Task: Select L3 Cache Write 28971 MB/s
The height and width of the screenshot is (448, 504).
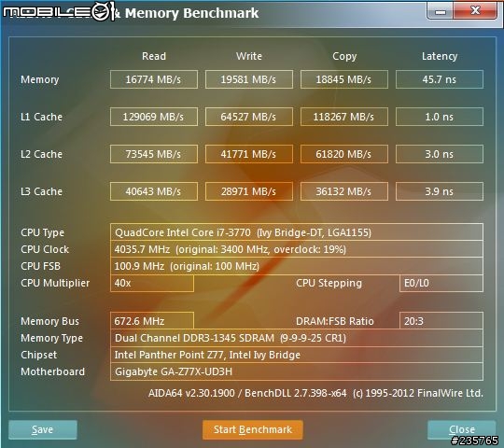Action: [x=249, y=191]
